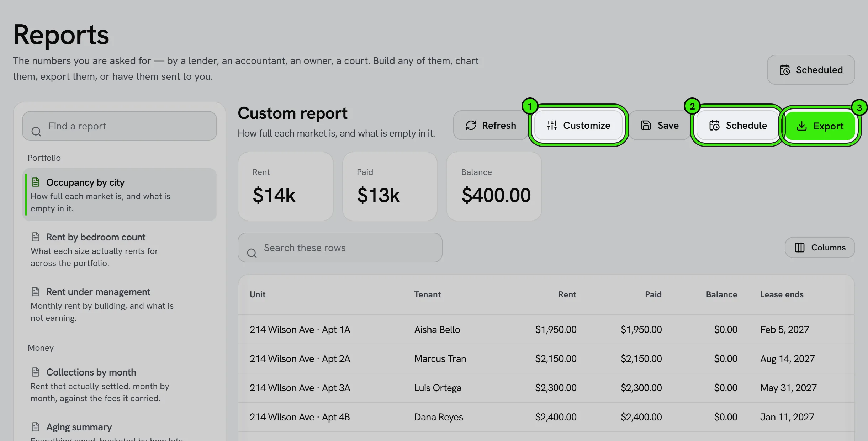The width and height of the screenshot is (868, 441).
Task: Click the Balance $400.00 summary card
Action: (x=494, y=186)
